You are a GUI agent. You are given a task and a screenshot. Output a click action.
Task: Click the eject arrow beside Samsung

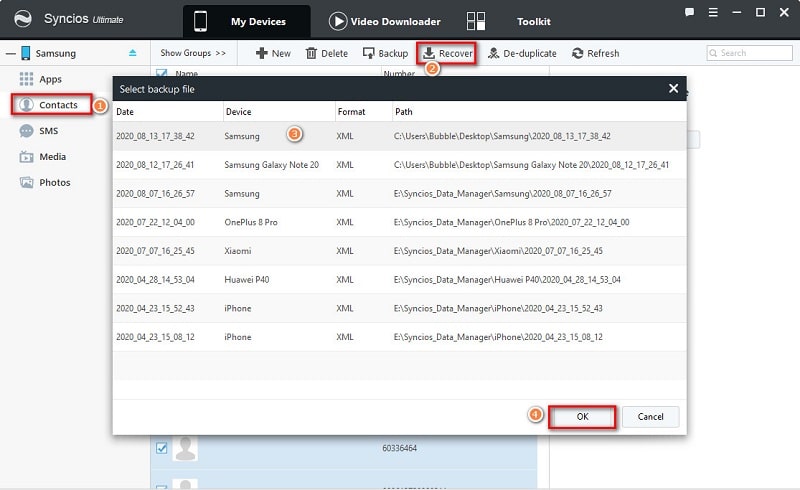pos(133,53)
